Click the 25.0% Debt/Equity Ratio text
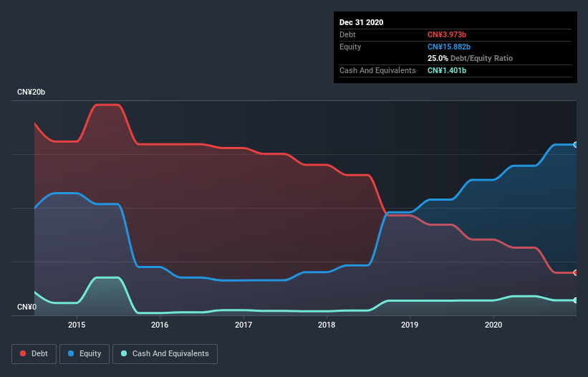Screen dimensions: 588x377 click(470, 58)
